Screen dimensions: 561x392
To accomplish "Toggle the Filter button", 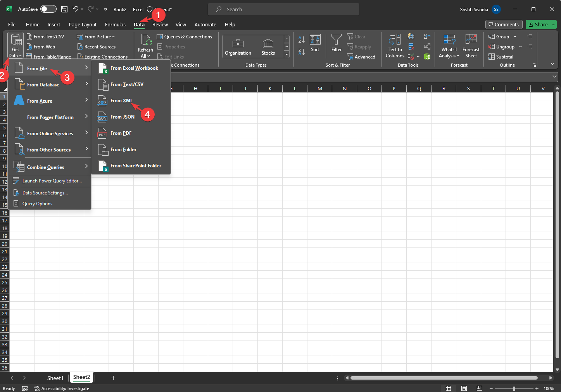I will pyautogui.click(x=337, y=43).
